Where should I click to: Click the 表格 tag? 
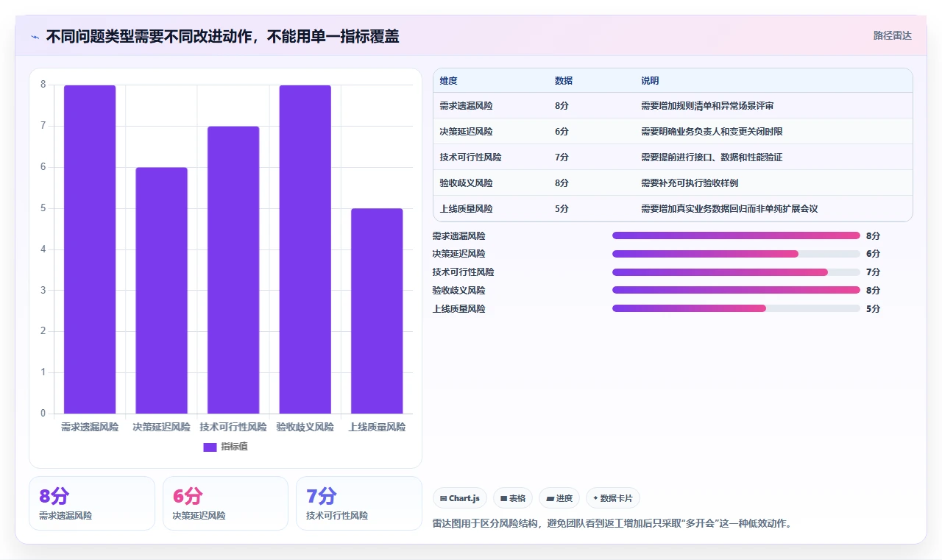click(512, 498)
